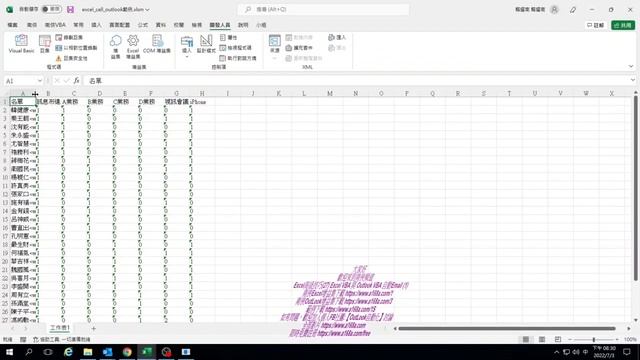640x360 pixels.
Task: Click the user account avatar icon
Action: [554, 9]
